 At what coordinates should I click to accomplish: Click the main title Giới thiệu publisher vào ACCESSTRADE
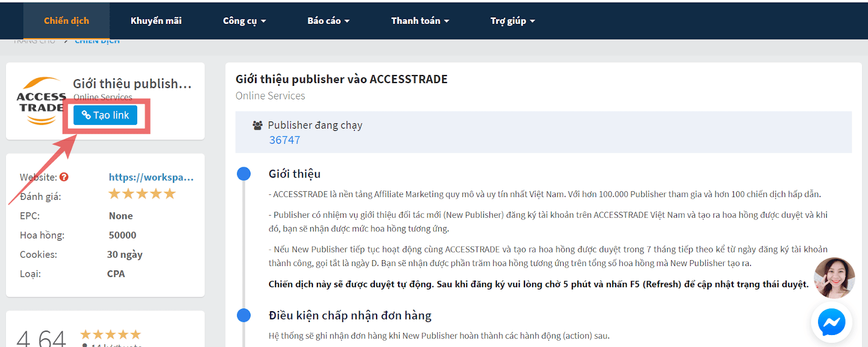click(342, 79)
